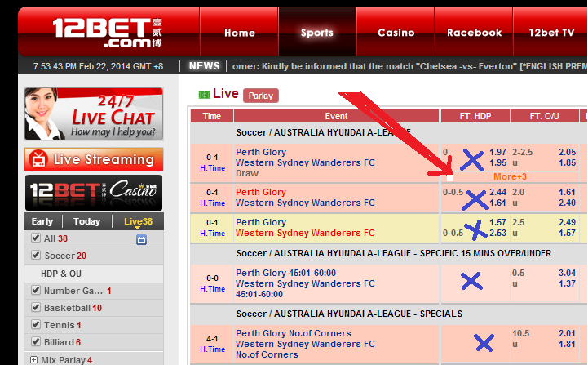Toggle the Billiard 6 checkbox

coord(36,341)
